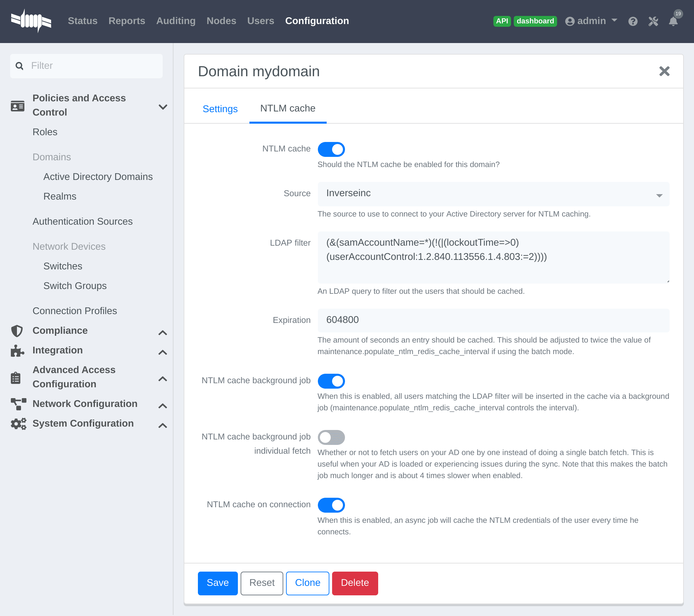The image size is (694, 616).
Task: Open the Source dropdown showing Inverseinc
Action: [x=493, y=194]
